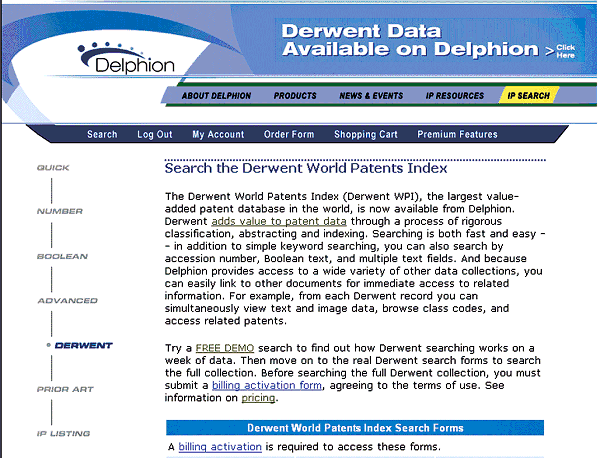The image size is (600, 458).
Task: Open IP Listing in sidebar
Action: click(x=64, y=434)
